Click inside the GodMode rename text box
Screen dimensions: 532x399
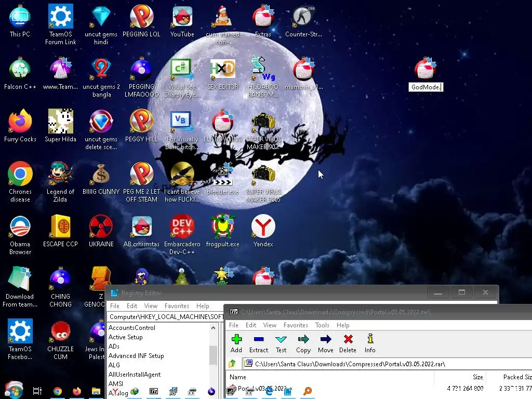coord(426,87)
